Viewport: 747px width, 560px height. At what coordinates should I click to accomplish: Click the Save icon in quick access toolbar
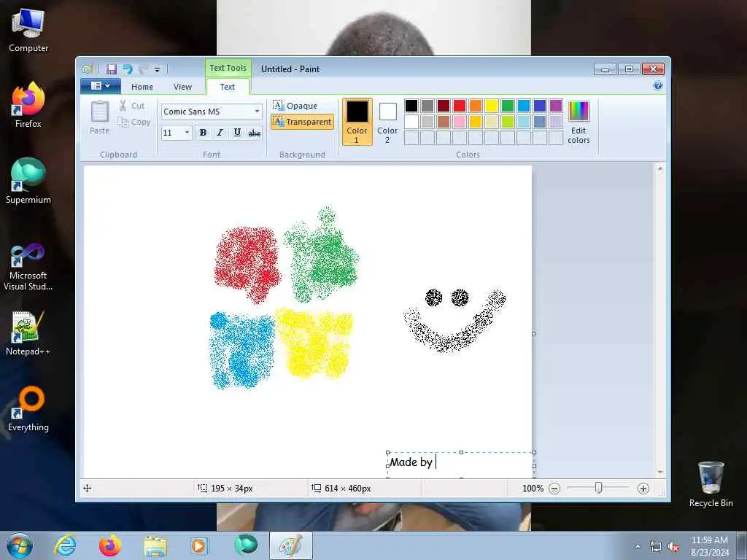[112, 69]
